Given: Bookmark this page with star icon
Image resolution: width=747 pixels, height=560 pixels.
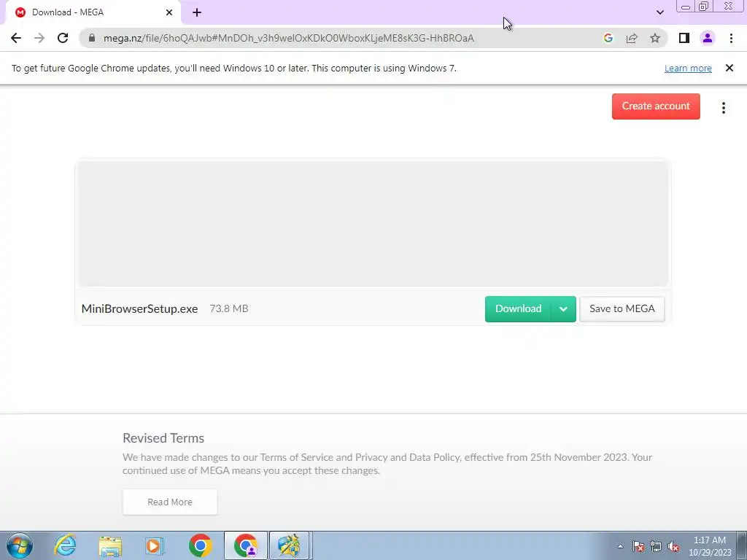Looking at the screenshot, I should [655, 38].
